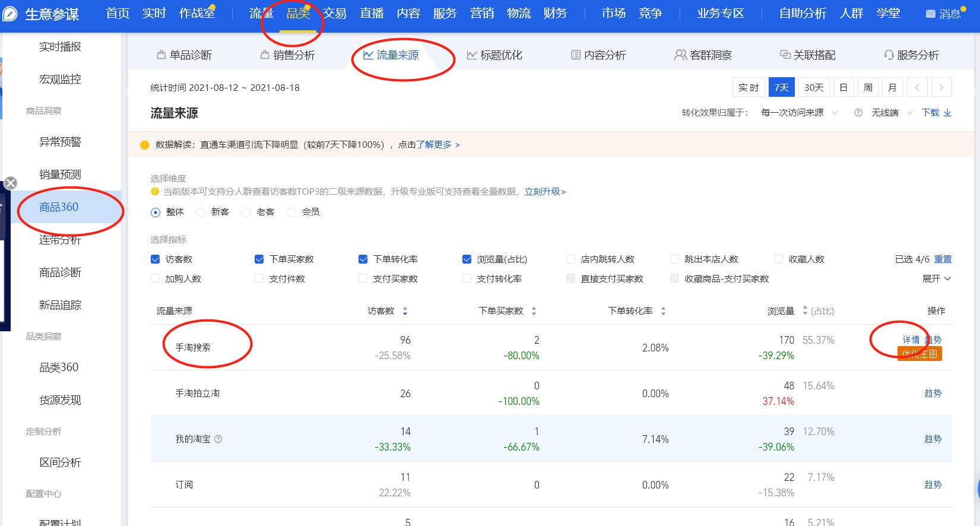Click the question mark icon beside 我的淘宝
980x526 pixels.
pos(218,439)
